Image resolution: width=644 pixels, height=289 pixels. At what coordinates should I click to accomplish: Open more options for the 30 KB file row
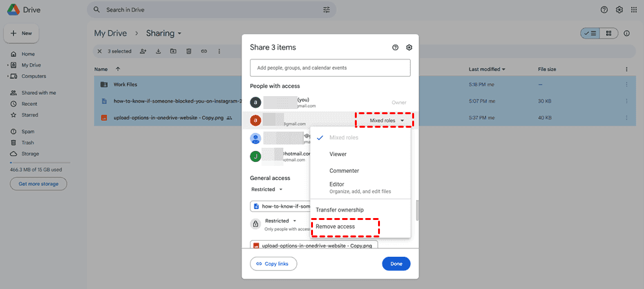[627, 101]
